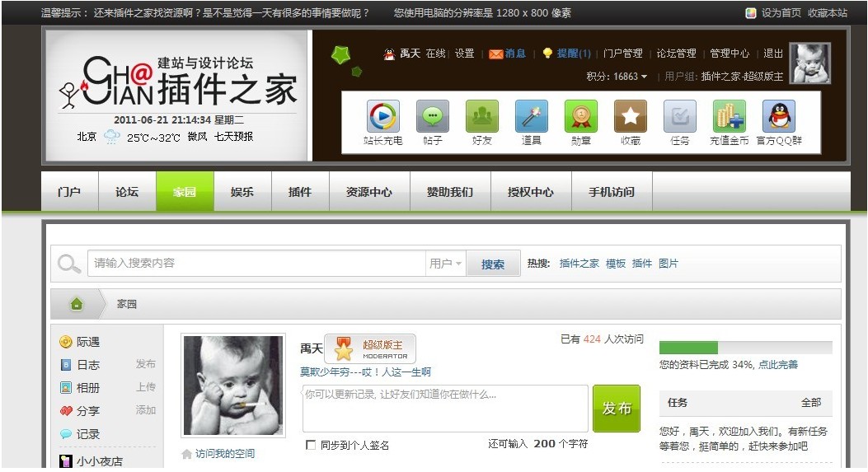
Task: Open the 任务 checklist icon
Action: [x=680, y=116]
